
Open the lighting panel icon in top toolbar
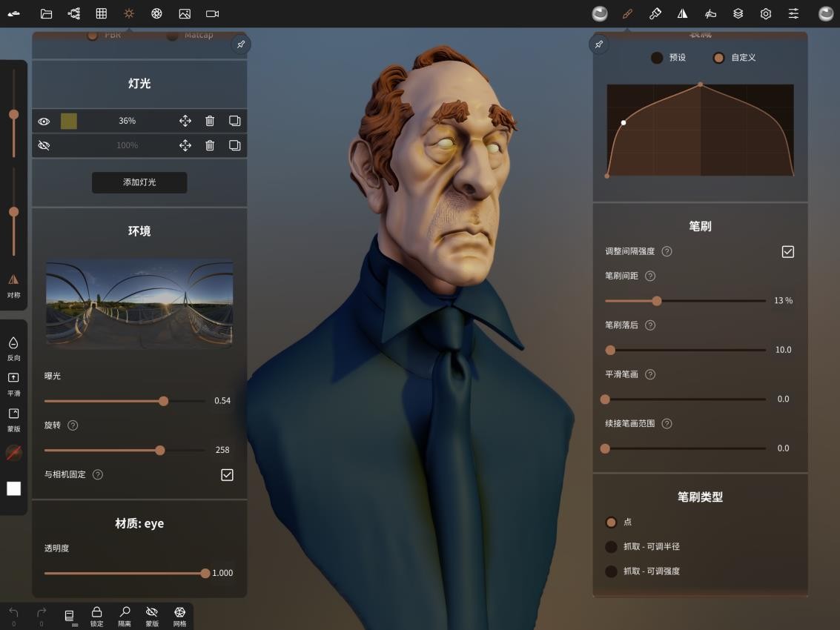point(128,13)
